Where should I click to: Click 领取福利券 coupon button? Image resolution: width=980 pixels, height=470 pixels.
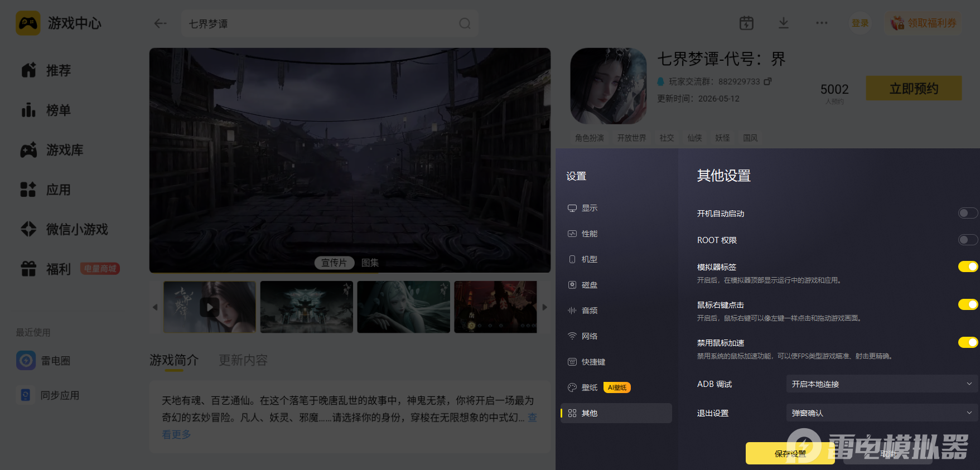(923, 23)
